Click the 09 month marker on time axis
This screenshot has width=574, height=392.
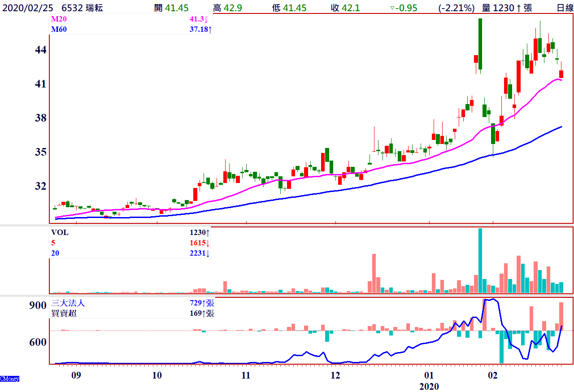click(x=76, y=375)
